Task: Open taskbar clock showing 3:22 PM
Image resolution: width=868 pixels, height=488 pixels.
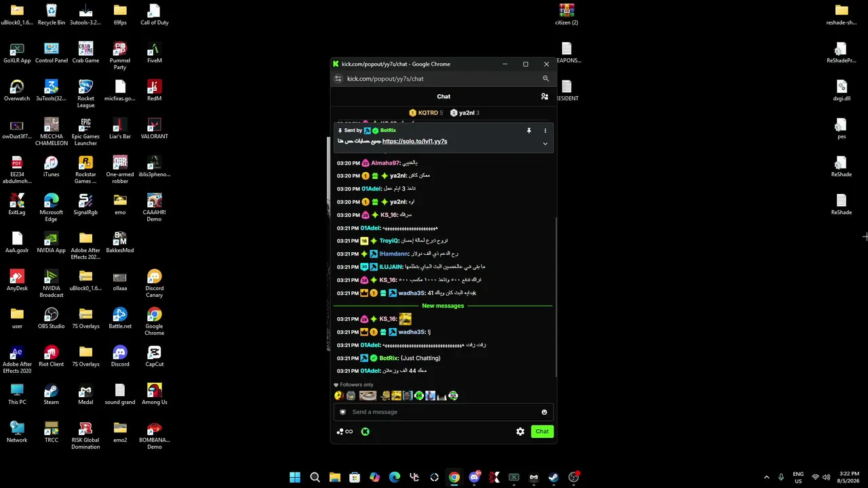Action: (849, 477)
